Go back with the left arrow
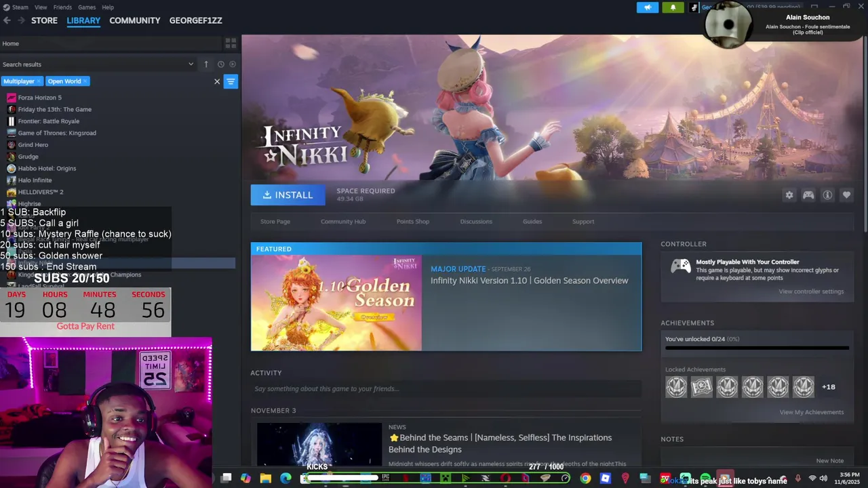This screenshot has width=868, height=488. (7, 20)
